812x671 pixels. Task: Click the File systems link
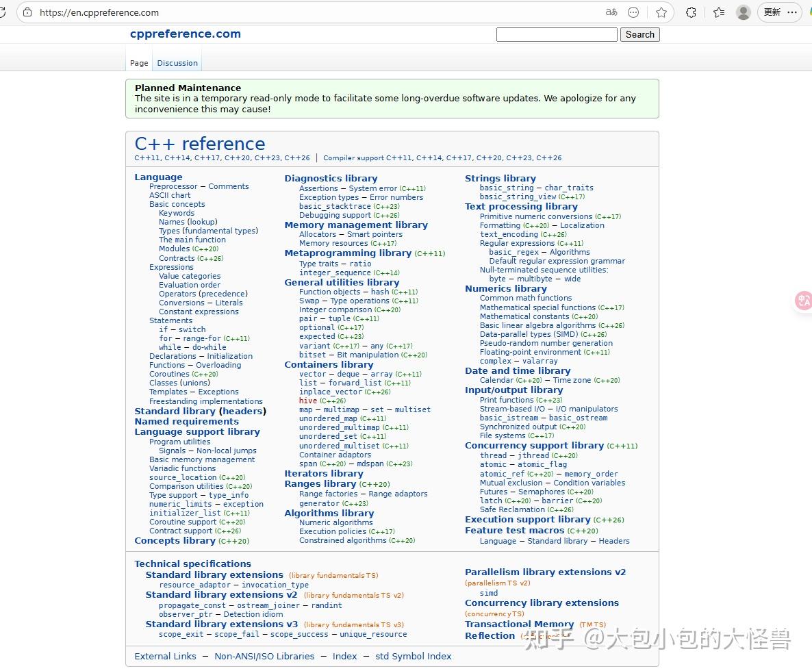pos(503,435)
